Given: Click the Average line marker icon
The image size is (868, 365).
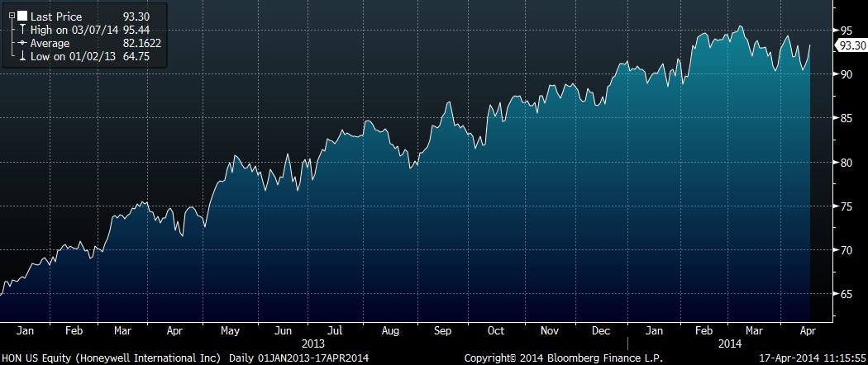Looking at the screenshot, I should (x=22, y=42).
